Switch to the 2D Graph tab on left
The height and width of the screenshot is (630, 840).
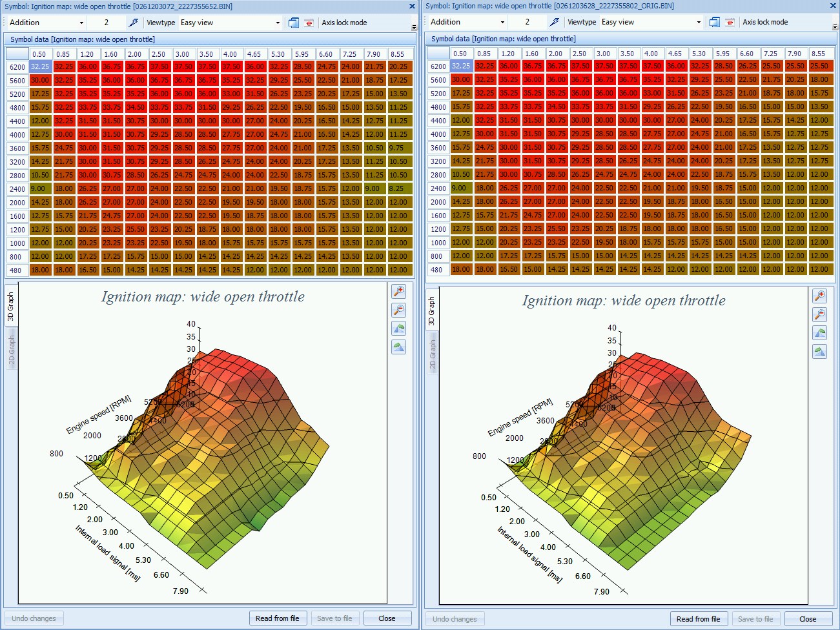pyautogui.click(x=12, y=349)
